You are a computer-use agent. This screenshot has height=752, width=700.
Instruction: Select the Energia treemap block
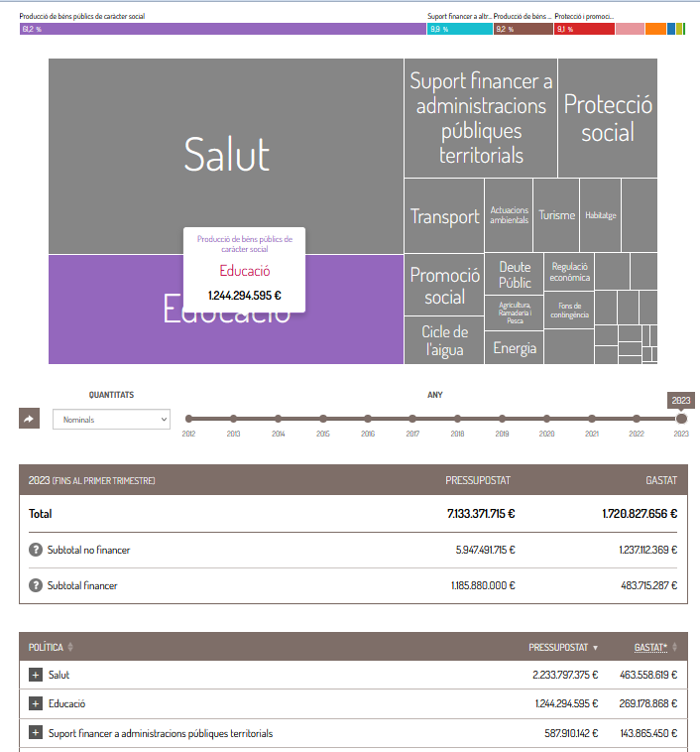pyautogui.click(x=515, y=347)
